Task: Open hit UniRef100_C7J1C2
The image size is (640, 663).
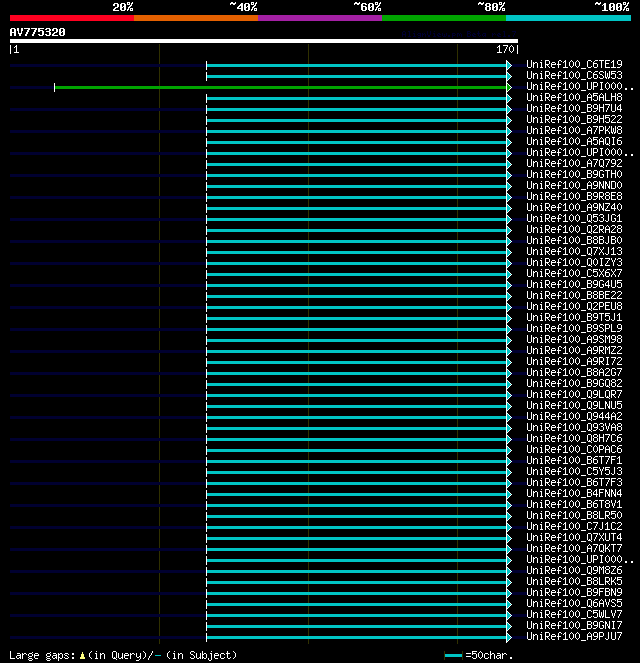Action: 574,526
